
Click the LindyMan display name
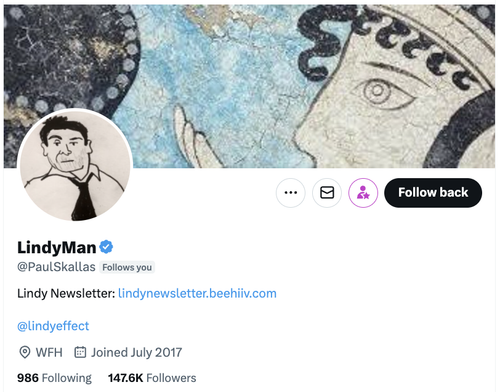(x=57, y=248)
